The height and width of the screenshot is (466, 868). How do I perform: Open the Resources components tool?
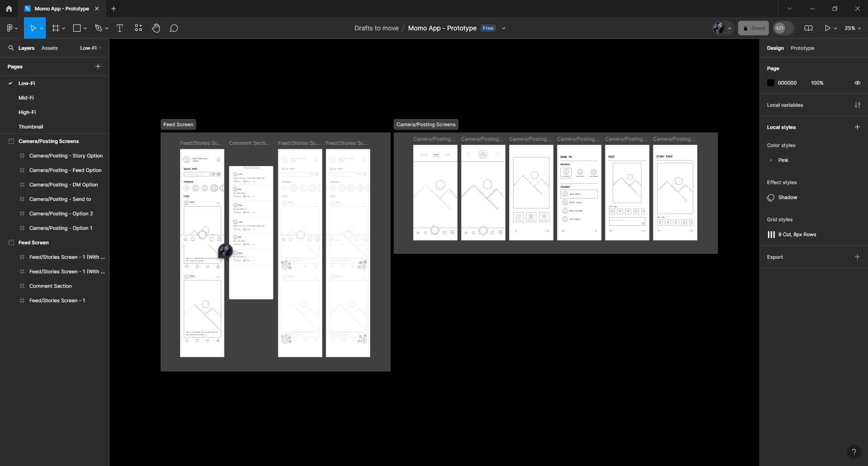(138, 28)
